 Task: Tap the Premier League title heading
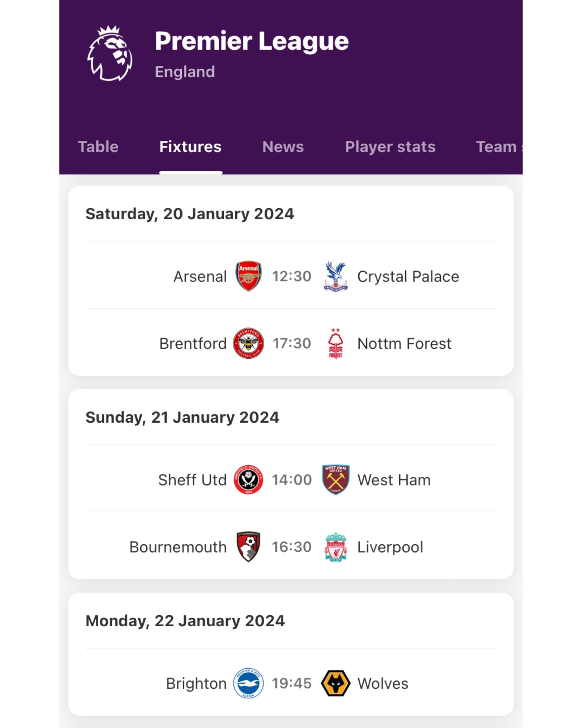[252, 41]
